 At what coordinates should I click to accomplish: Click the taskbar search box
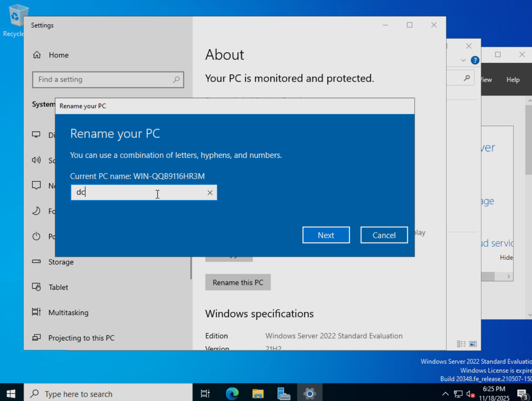[x=108, y=394]
